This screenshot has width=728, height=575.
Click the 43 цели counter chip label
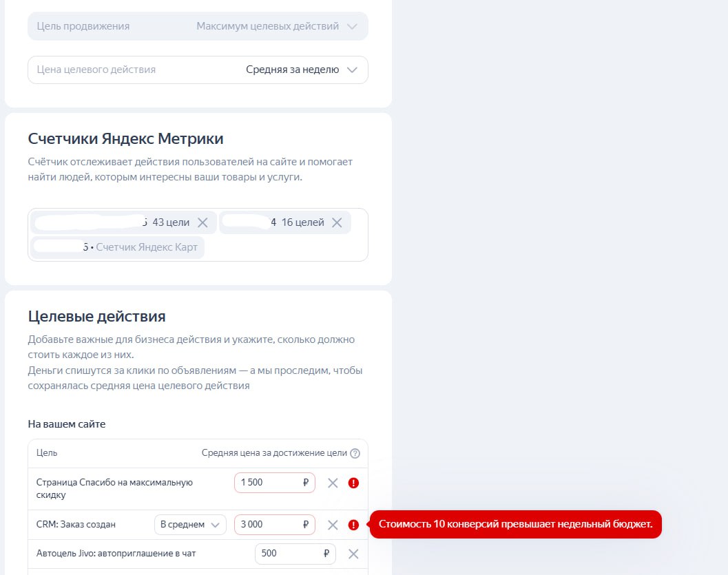[171, 222]
